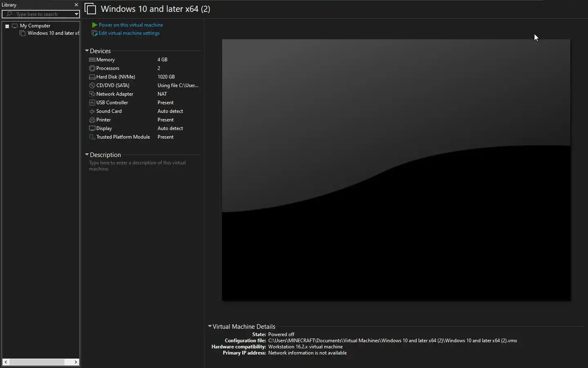Click the Windows 10 and later x64 (2) title
The width and height of the screenshot is (588, 368).
[x=156, y=9]
